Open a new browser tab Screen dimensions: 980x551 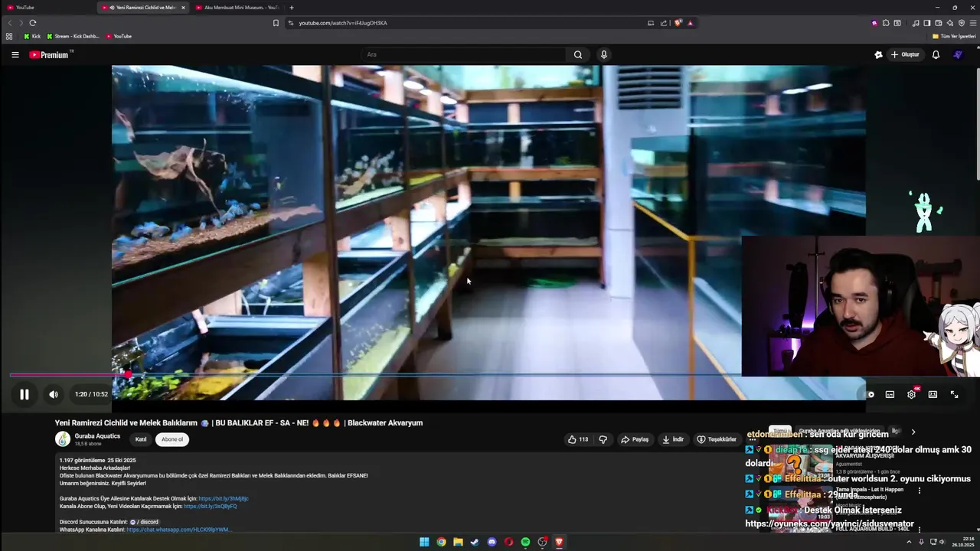291,8
